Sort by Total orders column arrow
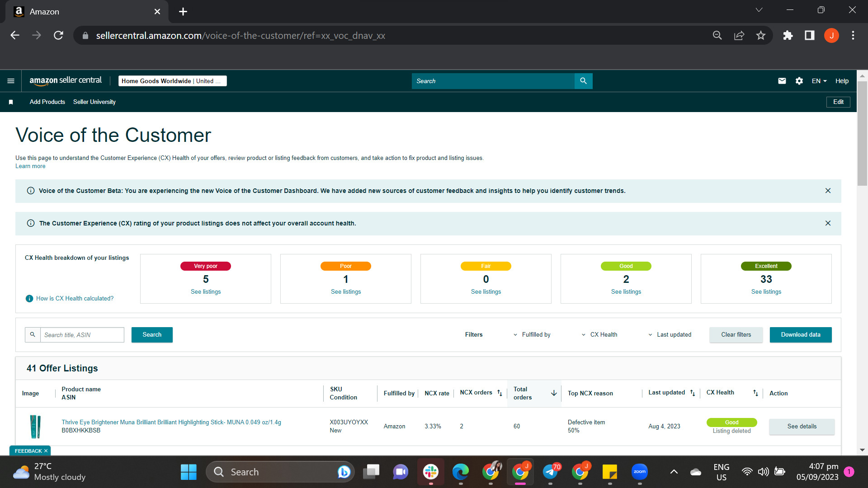The image size is (868, 488). pos(554,393)
